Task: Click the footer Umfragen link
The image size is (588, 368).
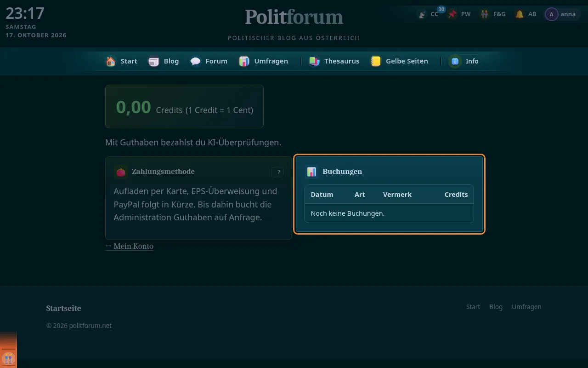Action: pos(526,307)
